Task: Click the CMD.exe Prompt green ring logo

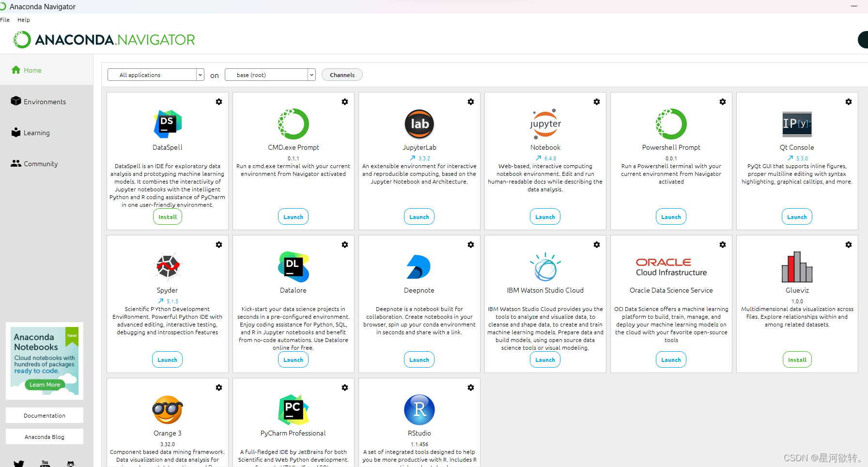Action: [x=294, y=124]
